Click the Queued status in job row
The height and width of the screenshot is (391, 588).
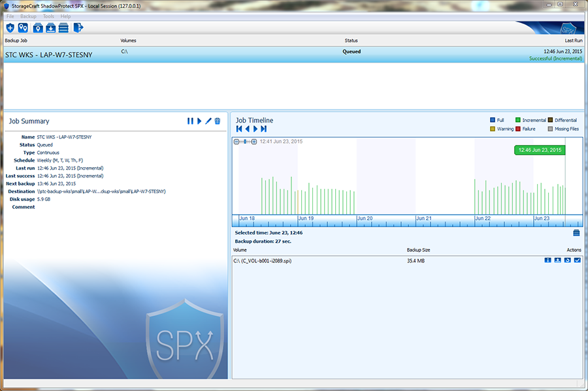pyautogui.click(x=351, y=52)
